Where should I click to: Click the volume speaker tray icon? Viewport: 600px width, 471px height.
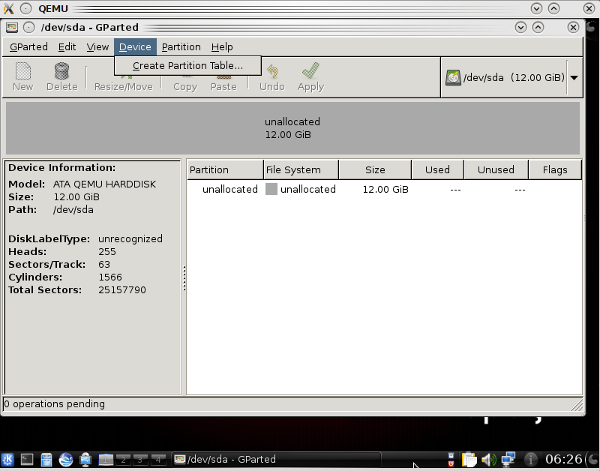coord(489,459)
